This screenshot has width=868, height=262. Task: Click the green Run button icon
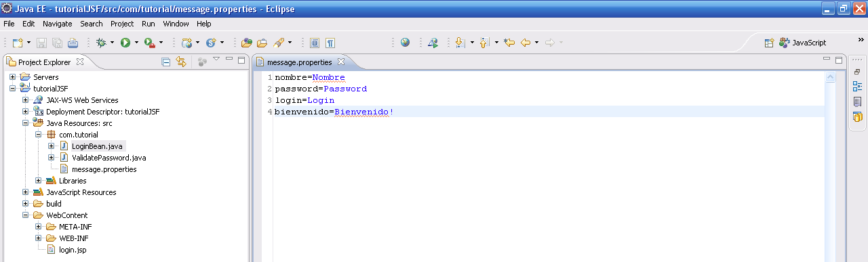click(x=125, y=43)
